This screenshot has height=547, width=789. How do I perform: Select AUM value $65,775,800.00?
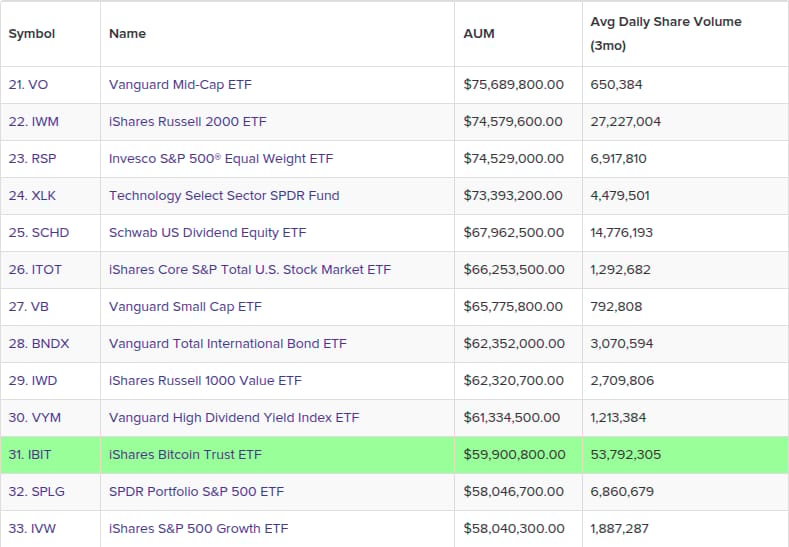point(513,306)
